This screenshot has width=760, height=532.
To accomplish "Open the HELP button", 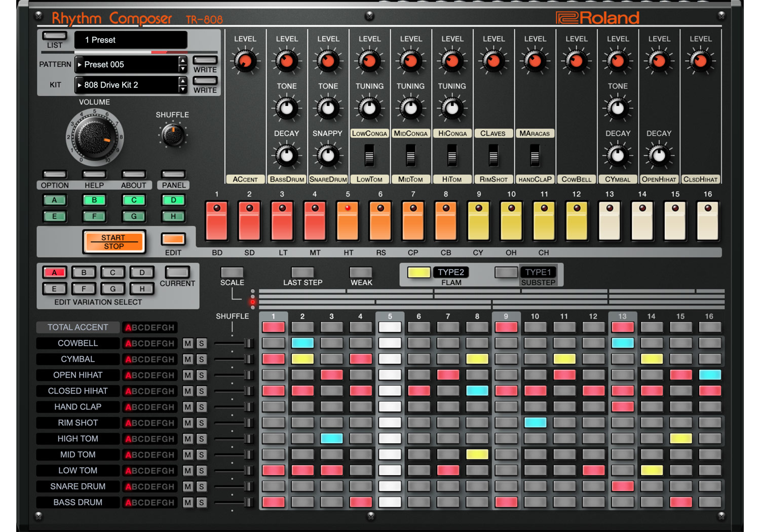I will pos(94,174).
